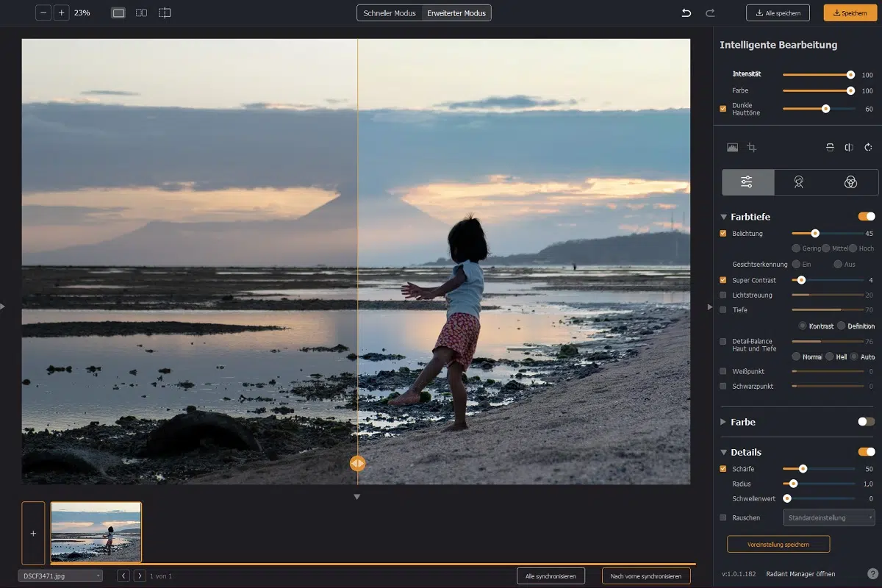Select the crop tool icon

pos(751,147)
